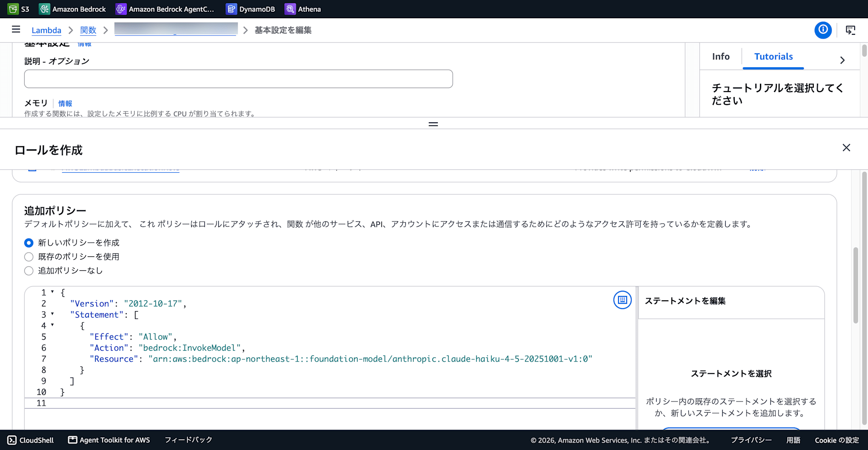Switch to the Info tab
Screen dimensions: 868x450
point(721,56)
